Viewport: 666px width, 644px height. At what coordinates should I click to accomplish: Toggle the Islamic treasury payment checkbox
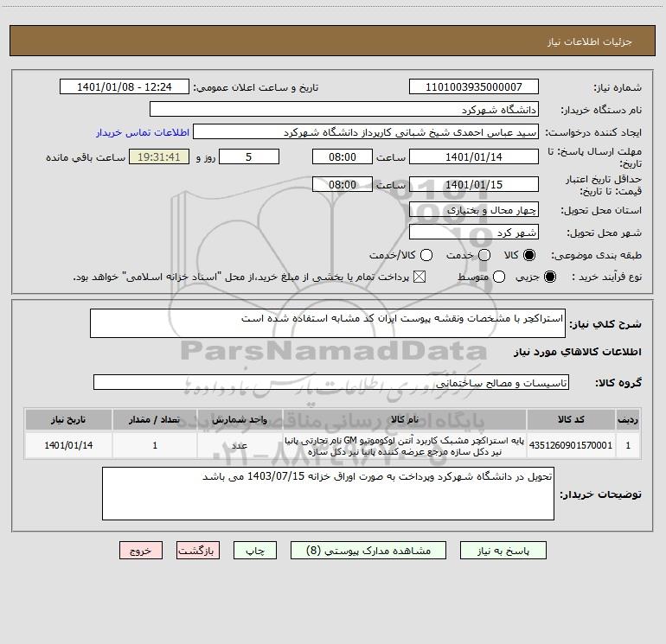click(419, 277)
